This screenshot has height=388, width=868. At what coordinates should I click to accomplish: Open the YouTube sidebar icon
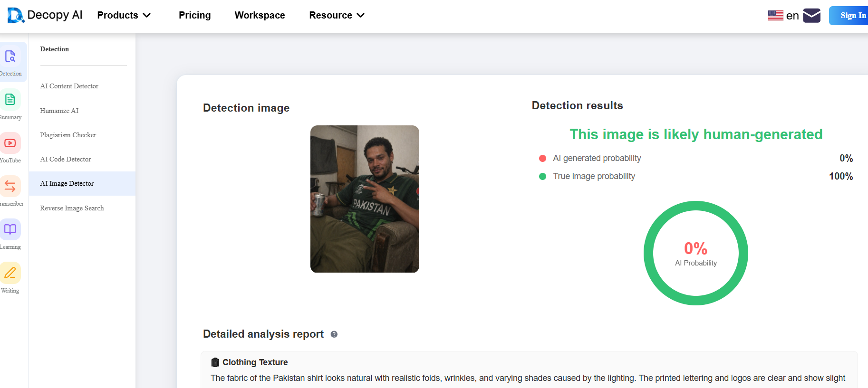(10, 143)
